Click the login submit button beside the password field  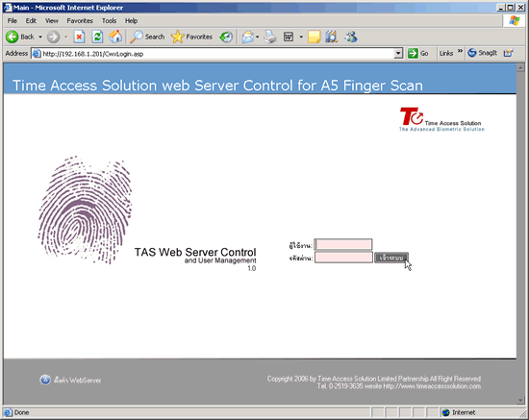tap(391, 258)
